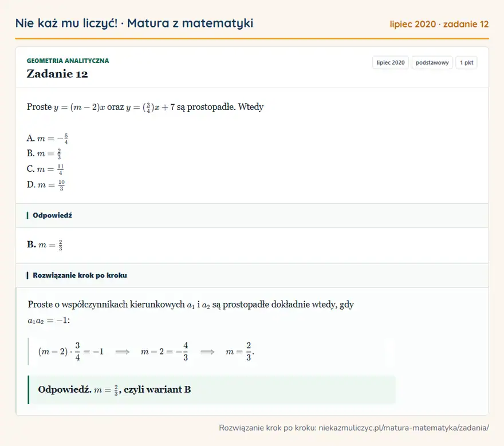Click the 'Zadanie 12' heading
The image size is (504, 446).
pos(57,74)
